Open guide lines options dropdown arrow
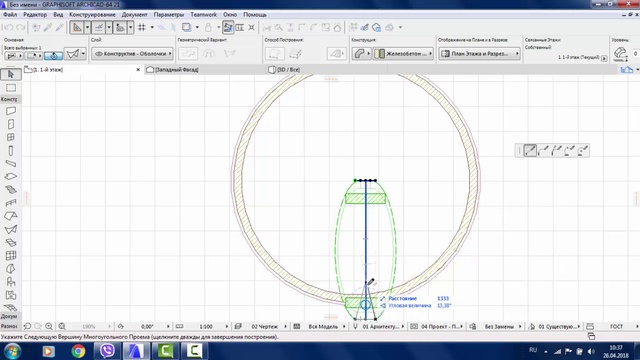640x360 pixels. click(87, 27)
